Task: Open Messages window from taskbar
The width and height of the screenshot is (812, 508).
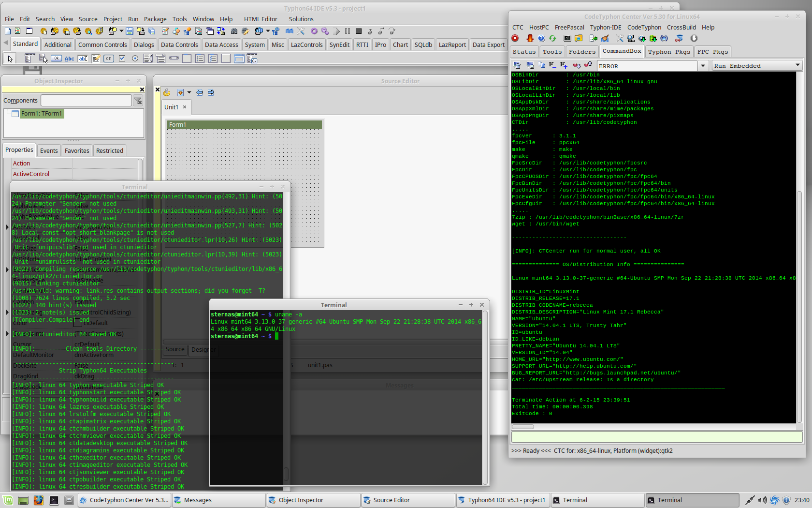Action: (x=218, y=500)
